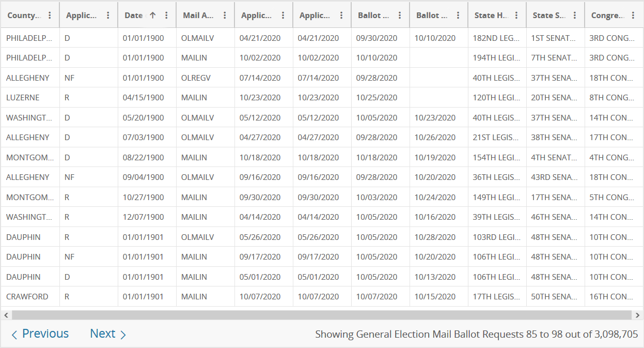Open the State S... column menu icon
644x348 pixels.
575,16
